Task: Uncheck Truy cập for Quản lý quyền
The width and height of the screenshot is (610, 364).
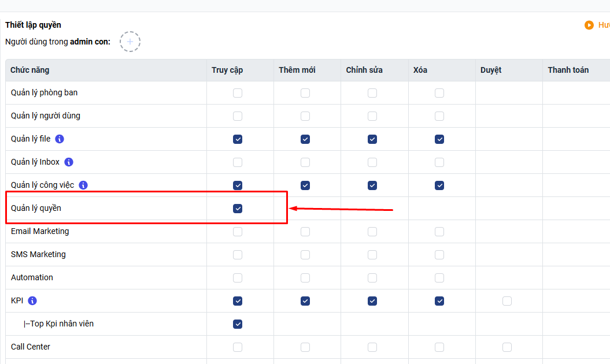Action: coord(238,209)
